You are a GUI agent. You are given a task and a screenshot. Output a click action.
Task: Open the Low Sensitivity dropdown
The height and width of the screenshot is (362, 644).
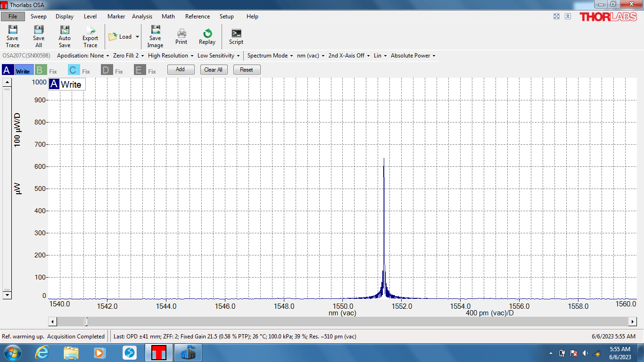(x=219, y=56)
